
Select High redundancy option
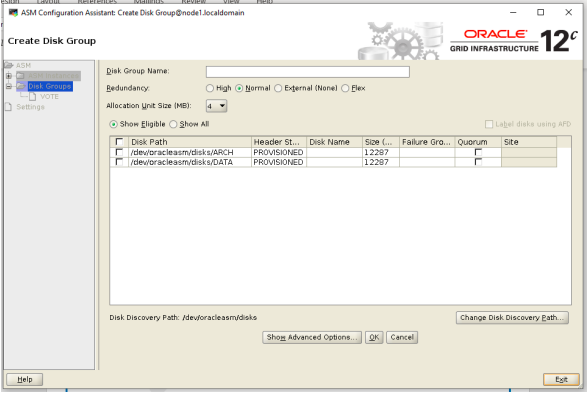pos(210,88)
